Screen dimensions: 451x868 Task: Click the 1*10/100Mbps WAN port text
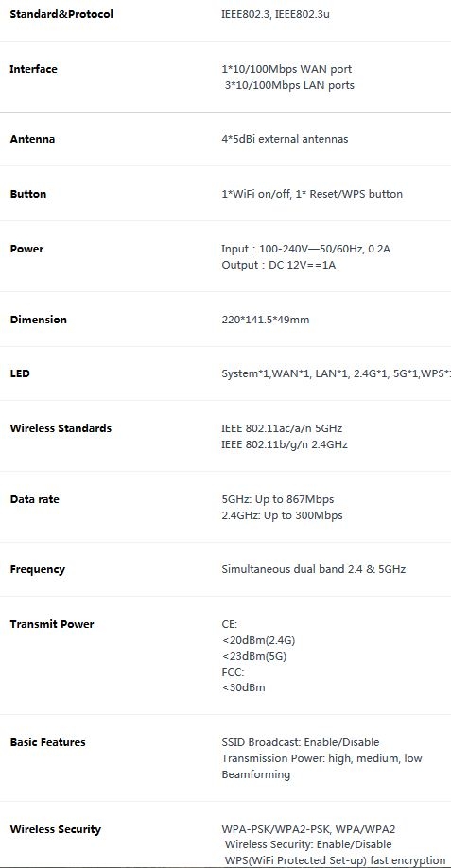286,69
